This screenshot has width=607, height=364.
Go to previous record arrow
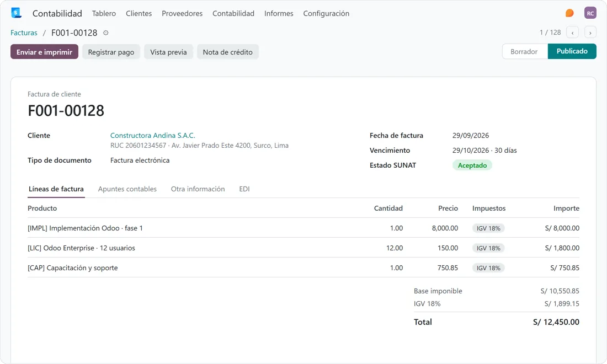[572, 33]
